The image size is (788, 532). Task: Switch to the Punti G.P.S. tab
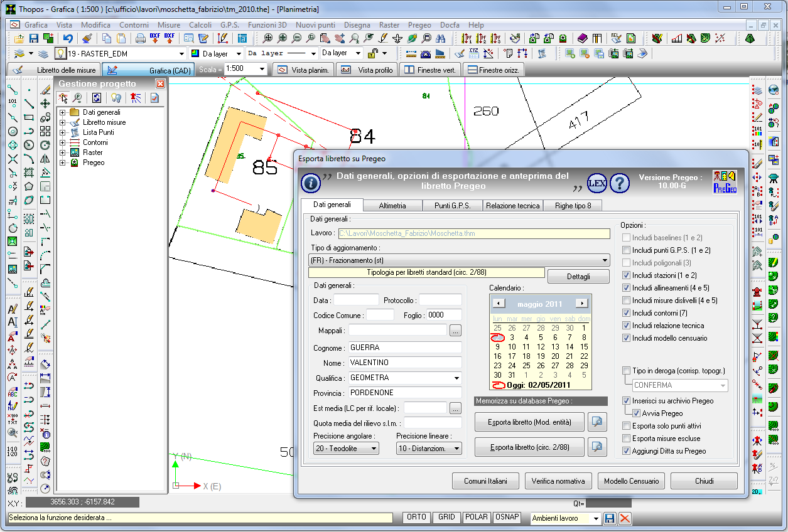tap(451, 206)
